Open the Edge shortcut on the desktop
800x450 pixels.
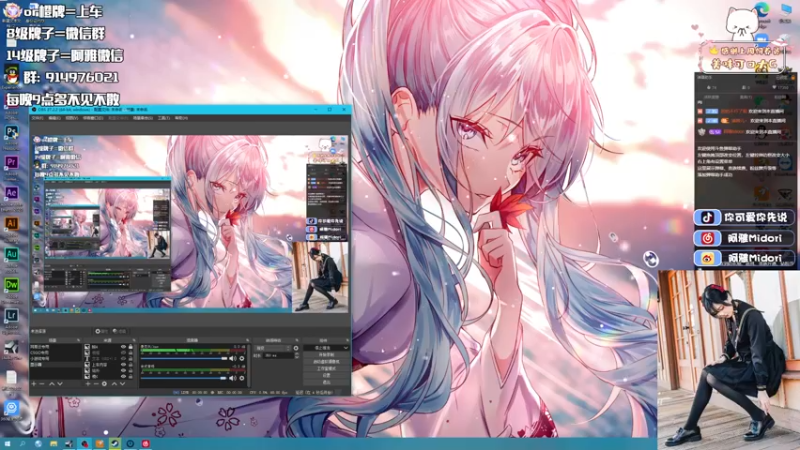tap(761, 11)
